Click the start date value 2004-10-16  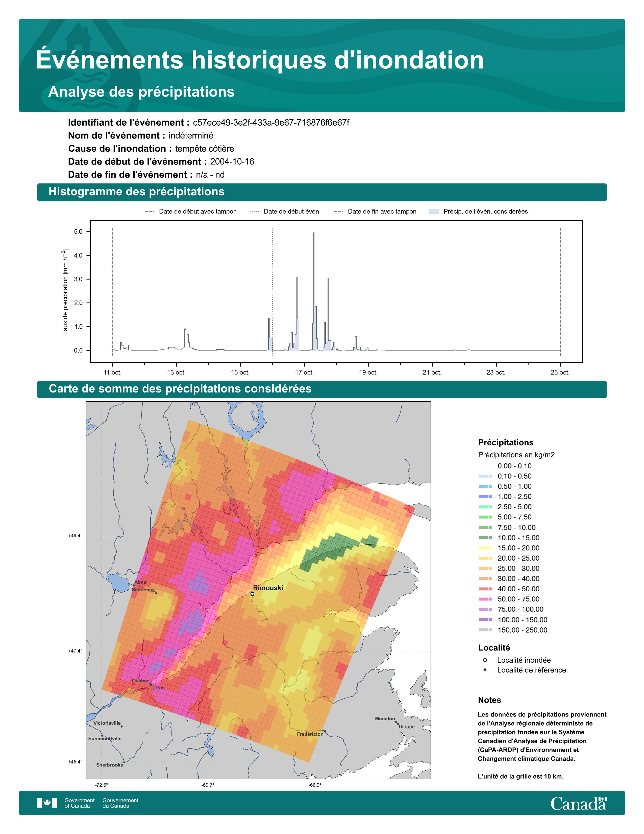pyautogui.click(x=232, y=161)
